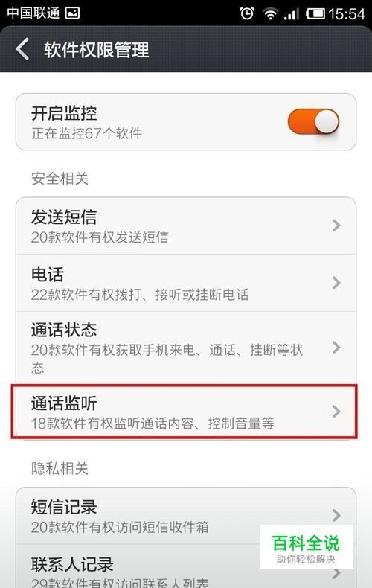This screenshot has height=588, width=372.
Task: Tap the cellular signal strength icon
Action: pyautogui.click(x=292, y=14)
